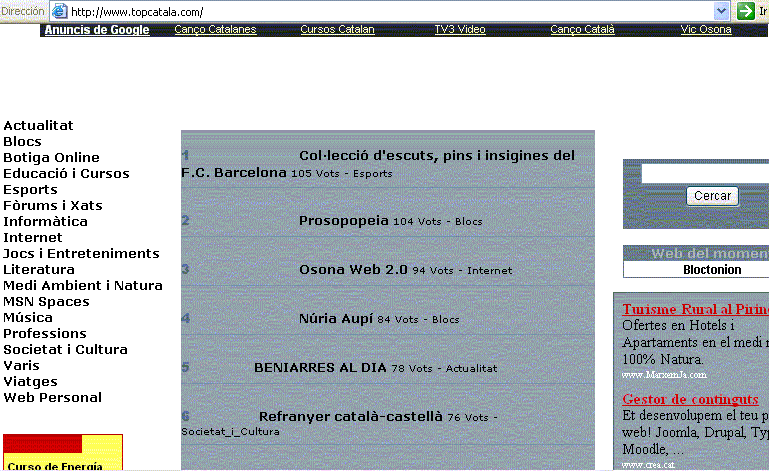Select the Botiga Online category
Viewport: 769px width, 471px height.
click(51, 157)
